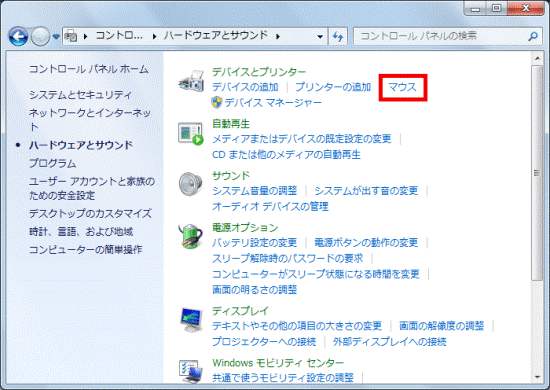Open ネットワークとインターネット in the sidebar
This screenshot has width=550, height=390.
tap(90, 119)
